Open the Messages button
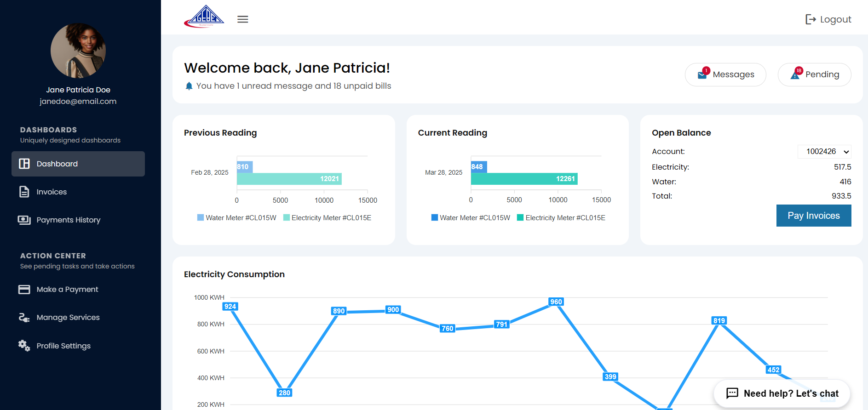This screenshot has height=410, width=868. point(725,74)
